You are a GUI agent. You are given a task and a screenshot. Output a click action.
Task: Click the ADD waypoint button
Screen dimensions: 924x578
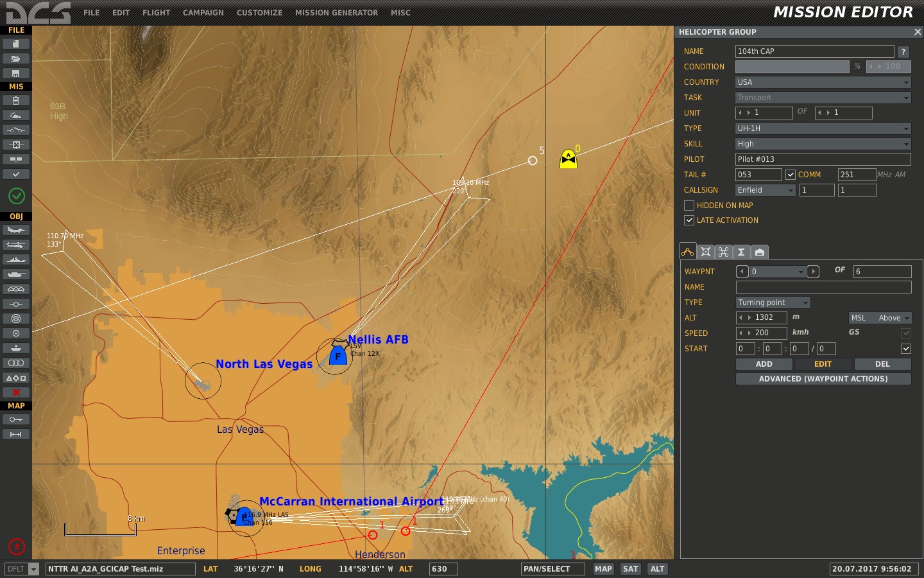click(764, 364)
